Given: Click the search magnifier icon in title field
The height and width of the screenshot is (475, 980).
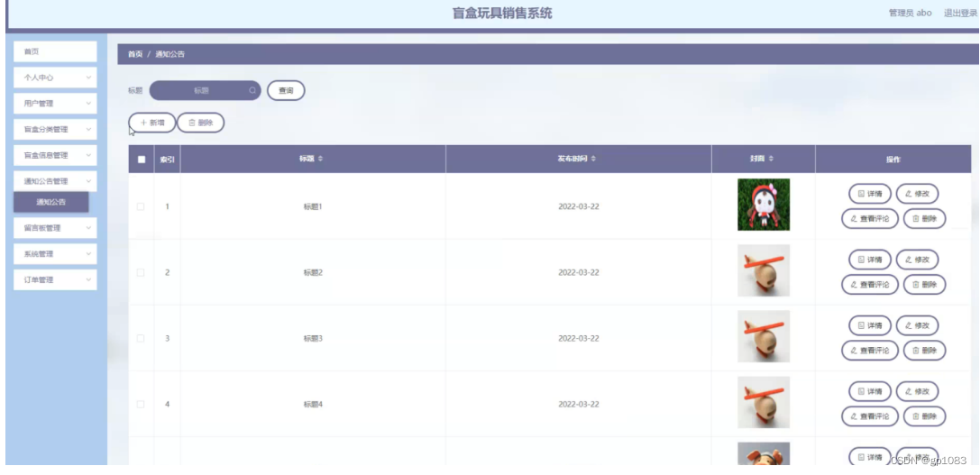Looking at the screenshot, I should [x=252, y=91].
